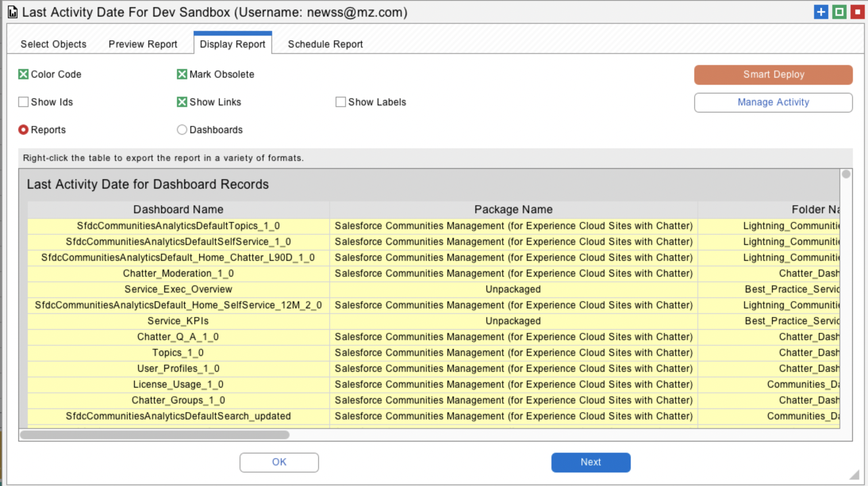Click the License_Usage_1_0 dashboard name
Image resolution: width=868 pixels, height=486 pixels.
(x=178, y=385)
